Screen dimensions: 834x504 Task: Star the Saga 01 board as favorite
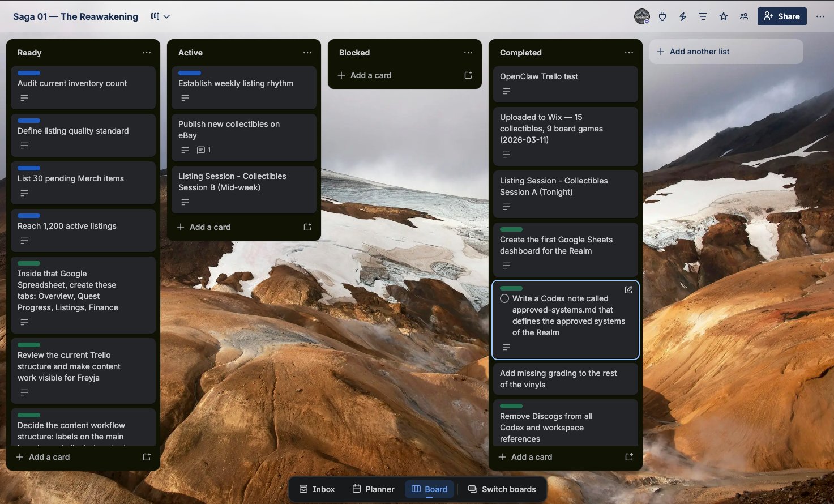[x=723, y=16]
